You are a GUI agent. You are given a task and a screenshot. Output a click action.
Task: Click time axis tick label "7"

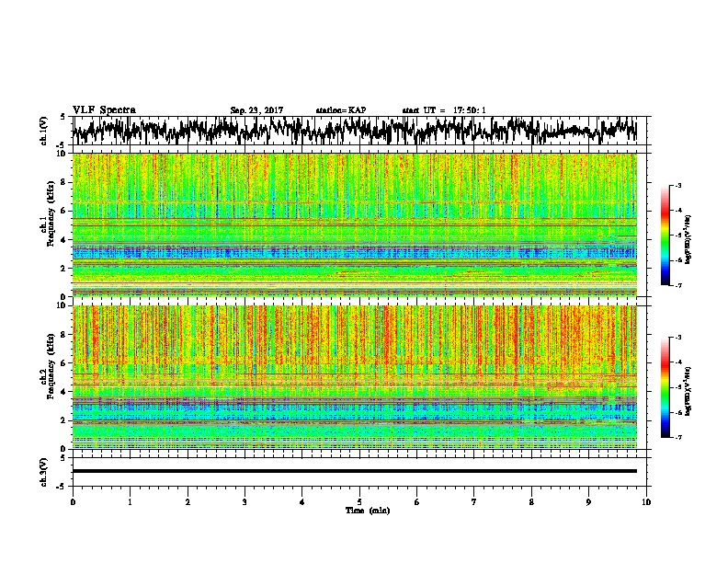(474, 502)
